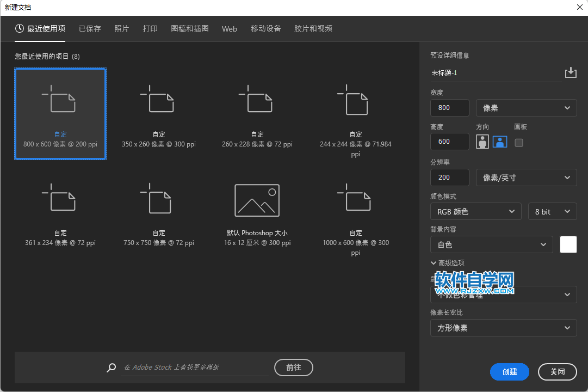Screen dimensions: 588x392
Task: Click the resolution field showing 200
Action: coord(450,177)
